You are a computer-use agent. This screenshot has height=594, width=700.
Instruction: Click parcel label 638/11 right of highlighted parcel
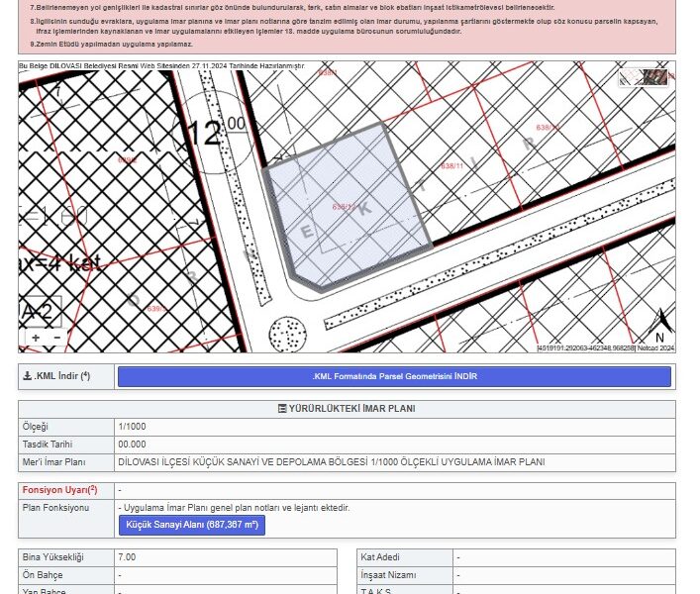click(453, 165)
